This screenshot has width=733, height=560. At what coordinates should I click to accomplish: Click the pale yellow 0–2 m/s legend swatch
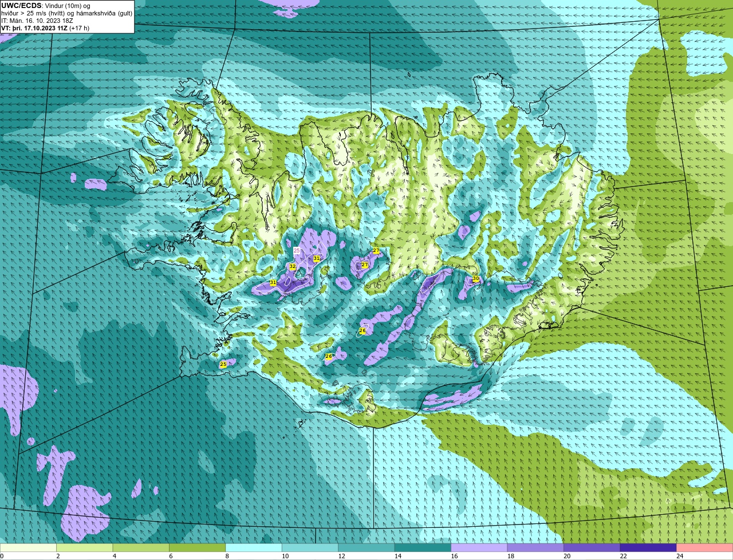pos(29,547)
